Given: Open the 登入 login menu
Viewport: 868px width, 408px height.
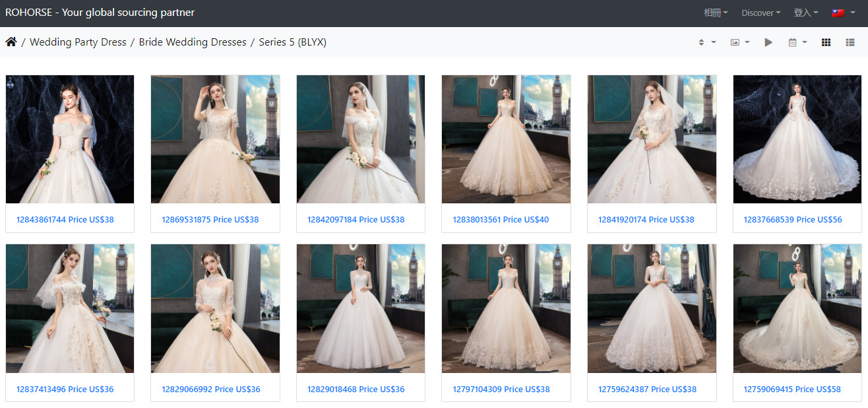Looking at the screenshot, I should 805,13.
